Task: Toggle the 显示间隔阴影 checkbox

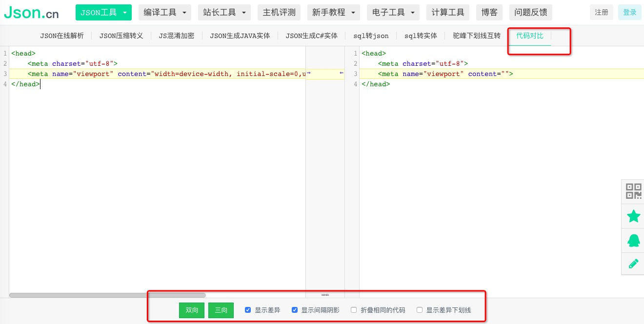Action: click(x=295, y=310)
